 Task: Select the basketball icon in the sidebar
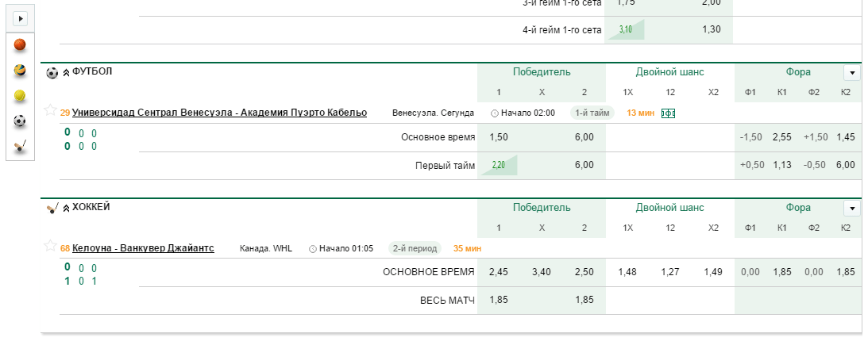[20, 44]
